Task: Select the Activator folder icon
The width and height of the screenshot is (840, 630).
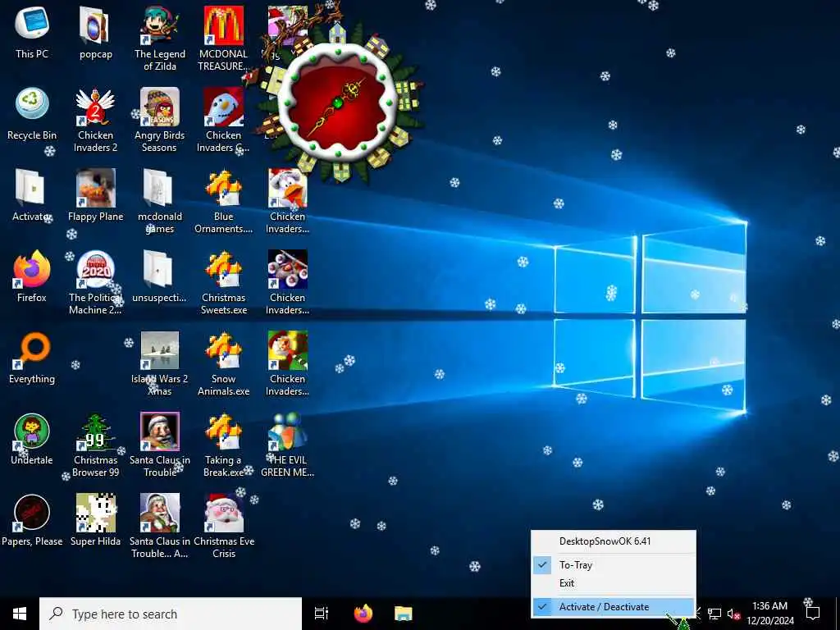Action: (x=32, y=195)
